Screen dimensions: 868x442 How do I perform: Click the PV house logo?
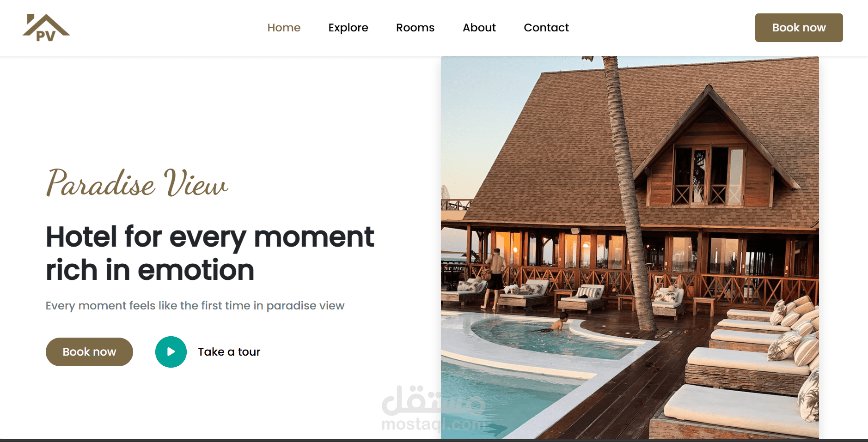46,28
